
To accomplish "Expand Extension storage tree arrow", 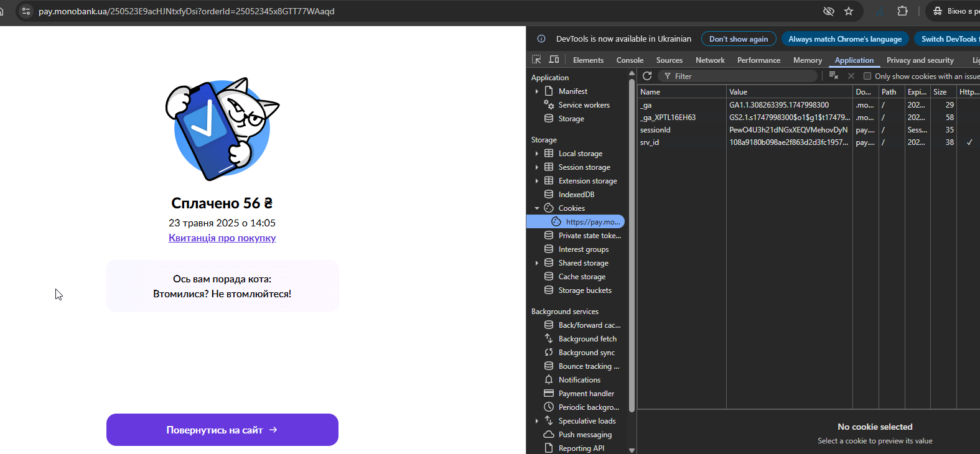I will pos(537,181).
